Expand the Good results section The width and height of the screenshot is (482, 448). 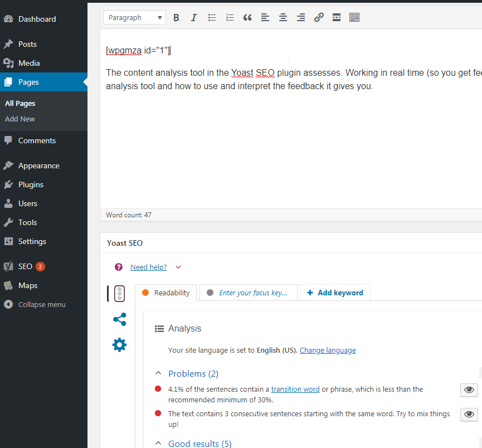tap(158, 443)
